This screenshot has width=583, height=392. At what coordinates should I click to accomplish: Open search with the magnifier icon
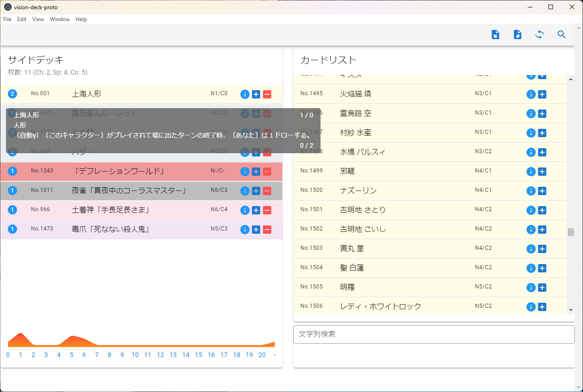(x=561, y=35)
